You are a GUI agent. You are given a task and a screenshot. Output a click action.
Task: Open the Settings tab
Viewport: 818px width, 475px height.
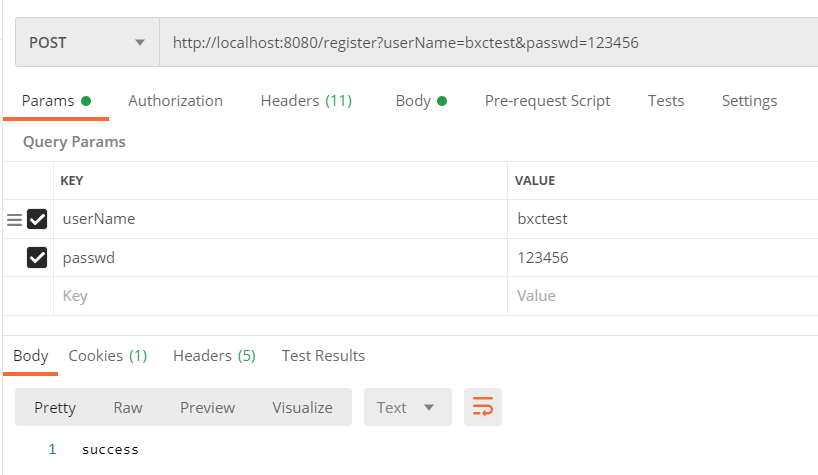[749, 101]
